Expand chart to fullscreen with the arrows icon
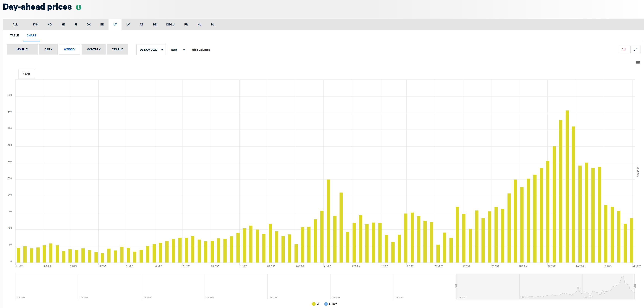The image size is (644, 308). 635,49
